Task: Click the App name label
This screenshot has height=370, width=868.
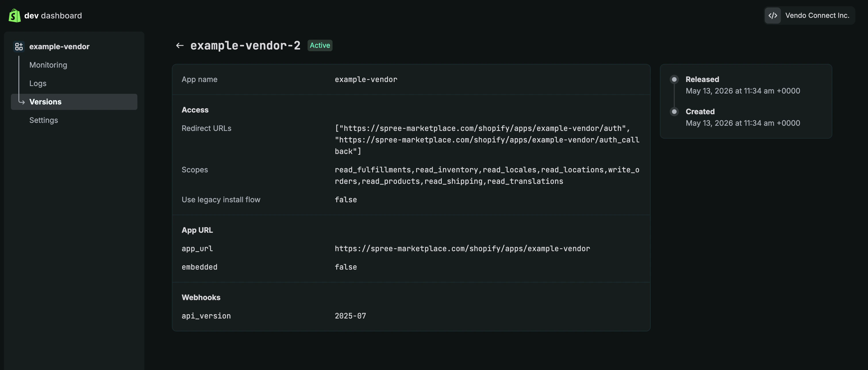Action: [x=199, y=79]
